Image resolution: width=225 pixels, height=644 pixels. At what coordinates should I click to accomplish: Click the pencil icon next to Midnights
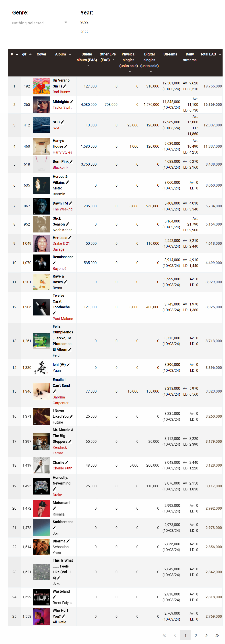[x=72, y=102]
